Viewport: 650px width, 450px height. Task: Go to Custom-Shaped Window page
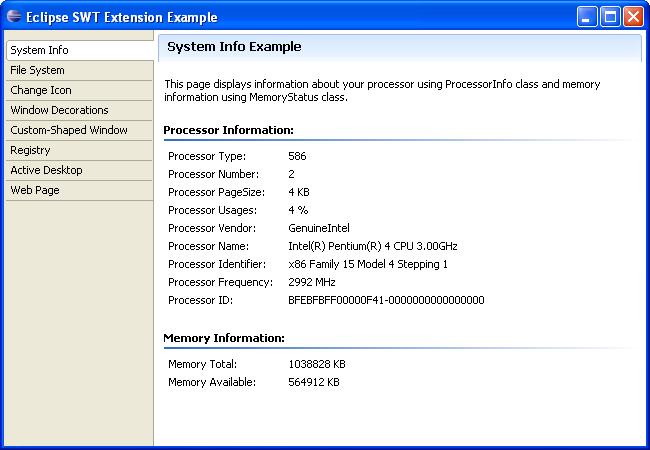[80, 130]
